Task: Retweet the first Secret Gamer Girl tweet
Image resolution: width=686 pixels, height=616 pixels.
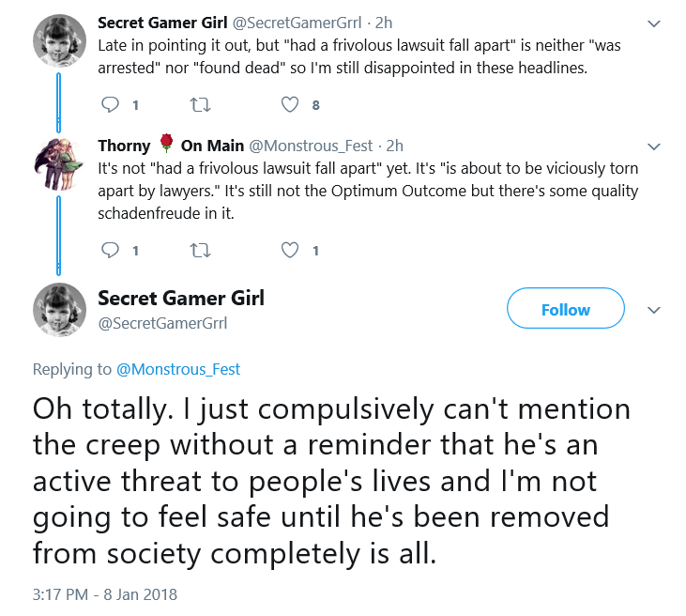Action: click(201, 105)
